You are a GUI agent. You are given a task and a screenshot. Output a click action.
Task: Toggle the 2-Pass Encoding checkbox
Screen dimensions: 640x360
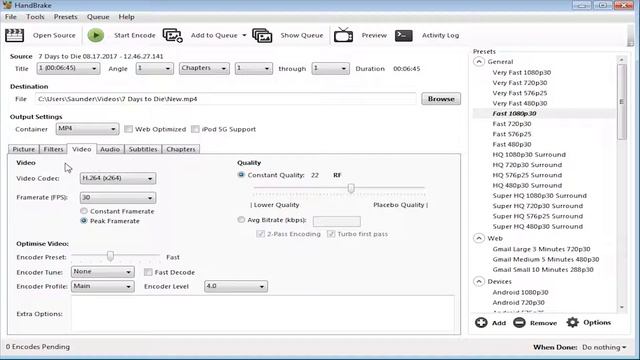(260, 234)
